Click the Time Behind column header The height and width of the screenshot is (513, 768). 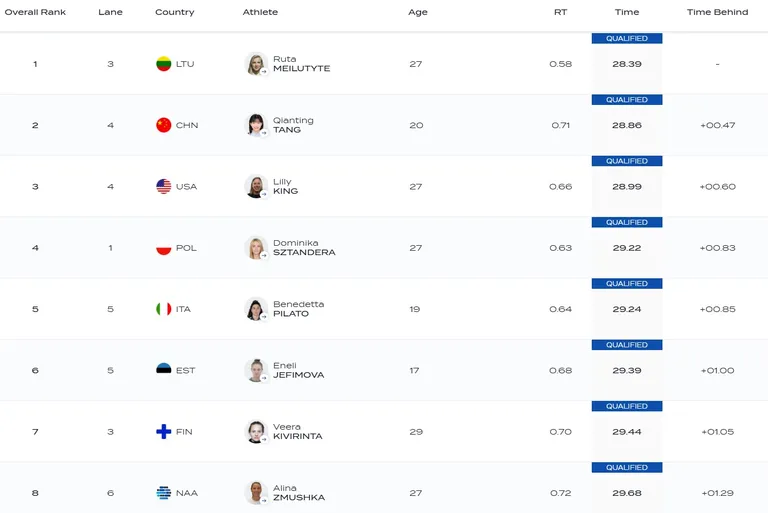(x=718, y=12)
